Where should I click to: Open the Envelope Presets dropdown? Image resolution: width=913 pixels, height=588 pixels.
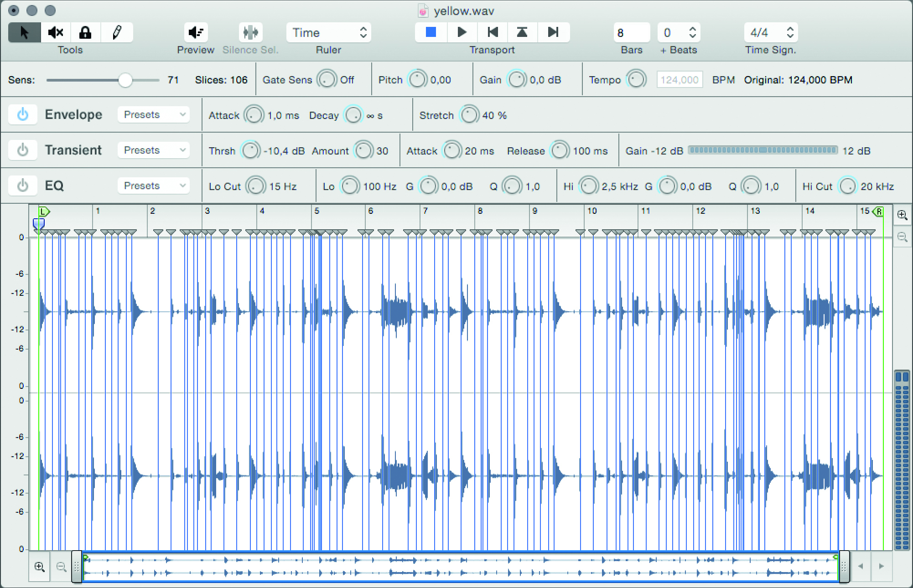[154, 114]
